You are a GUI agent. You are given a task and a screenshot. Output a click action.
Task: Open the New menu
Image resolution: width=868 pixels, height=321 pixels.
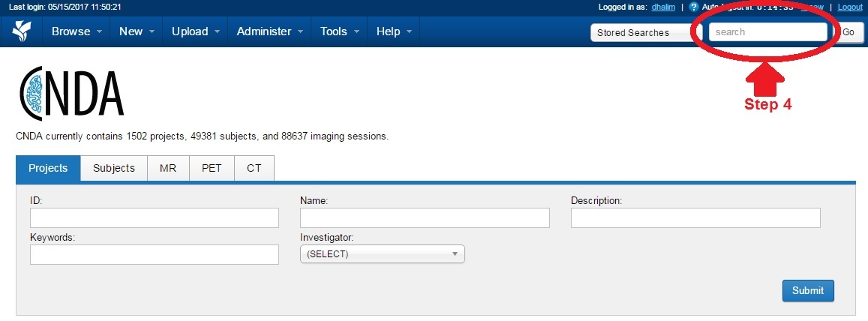click(x=137, y=31)
